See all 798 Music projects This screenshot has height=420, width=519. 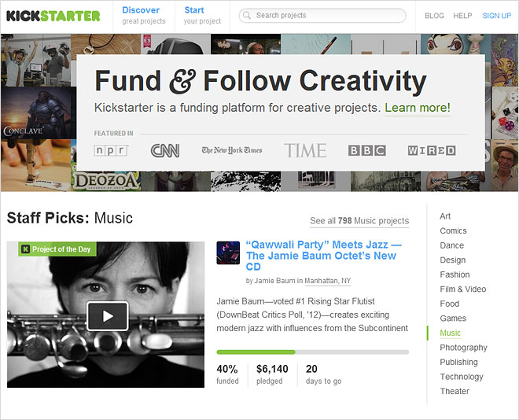click(359, 221)
